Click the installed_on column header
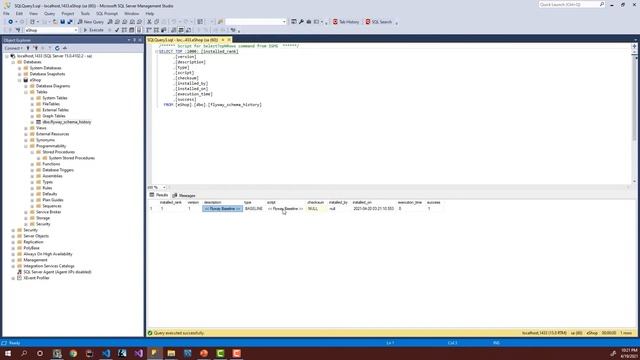The height and width of the screenshot is (360, 640). 362,202
